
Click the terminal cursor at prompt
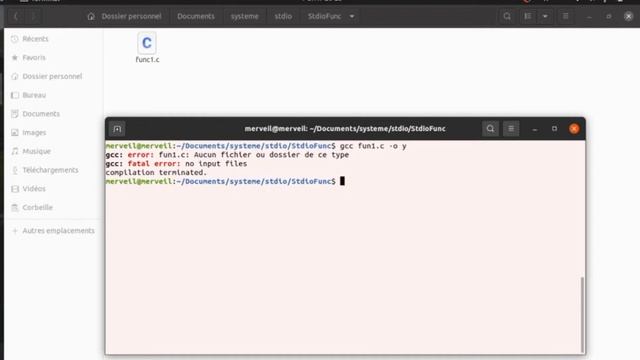coord(342,181)
